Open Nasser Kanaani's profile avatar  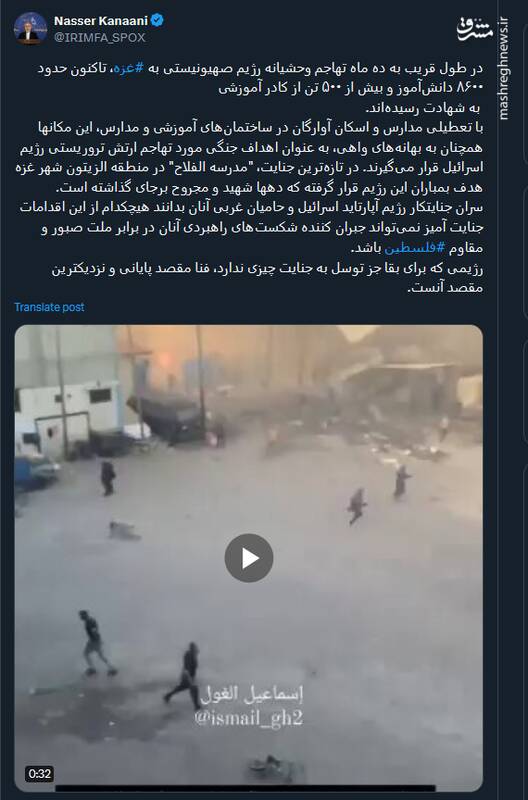pyautogui.click(x=31, y=29)
